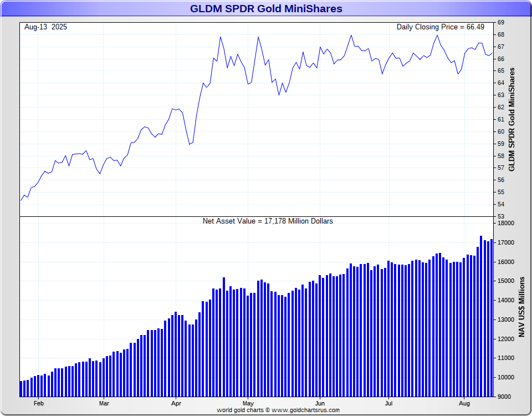The width and height of the screenshot is (532, 416).
Task: Click the 10000 NAV axis tick label
Action: 506,378
